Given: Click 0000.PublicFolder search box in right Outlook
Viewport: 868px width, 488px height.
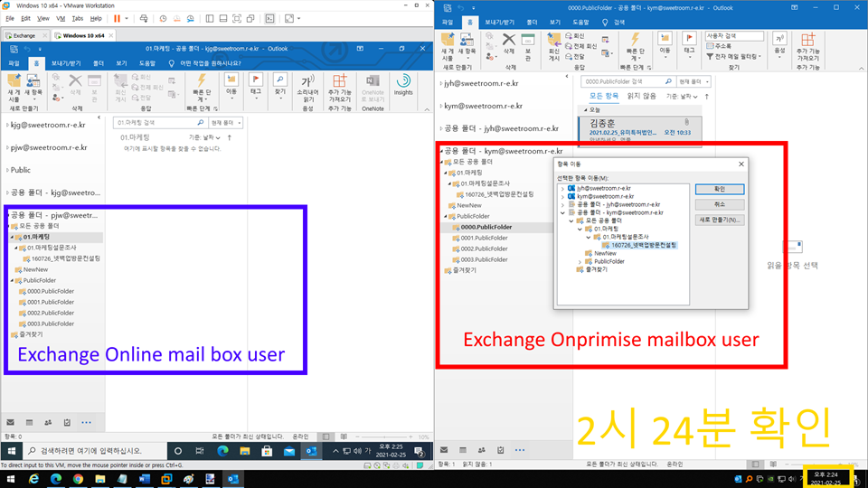Looking at the screenshot, I should point(627,82).
